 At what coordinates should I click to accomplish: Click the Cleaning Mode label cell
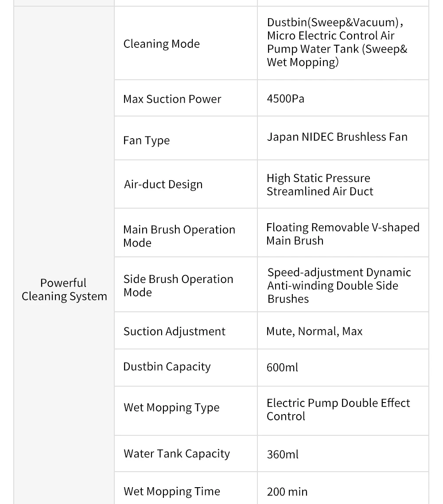(162, 44)
